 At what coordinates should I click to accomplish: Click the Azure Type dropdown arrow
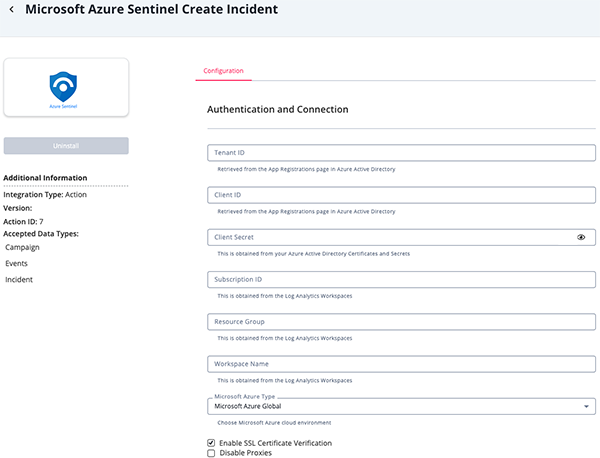[586, 406]
